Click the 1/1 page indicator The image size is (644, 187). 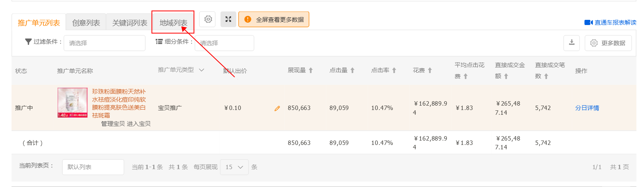pyautogui.click(x=597, y=167)
